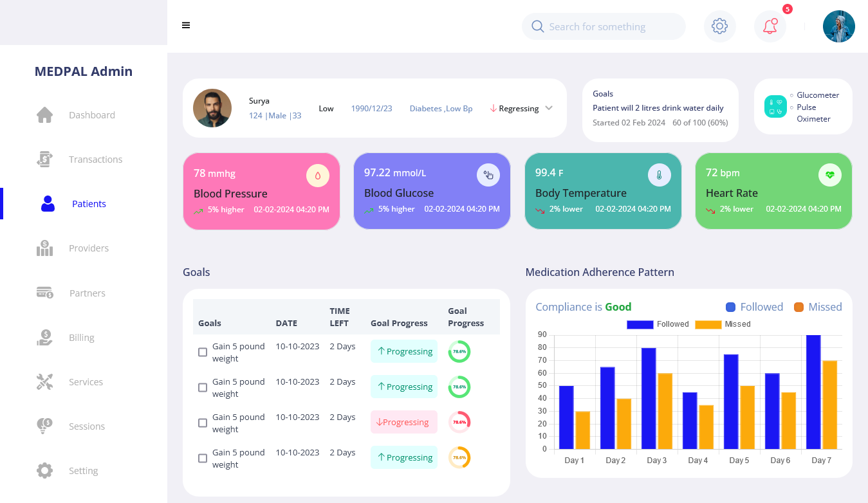
Task: Open the Heart Rate card title
Action: pos(732,193)
